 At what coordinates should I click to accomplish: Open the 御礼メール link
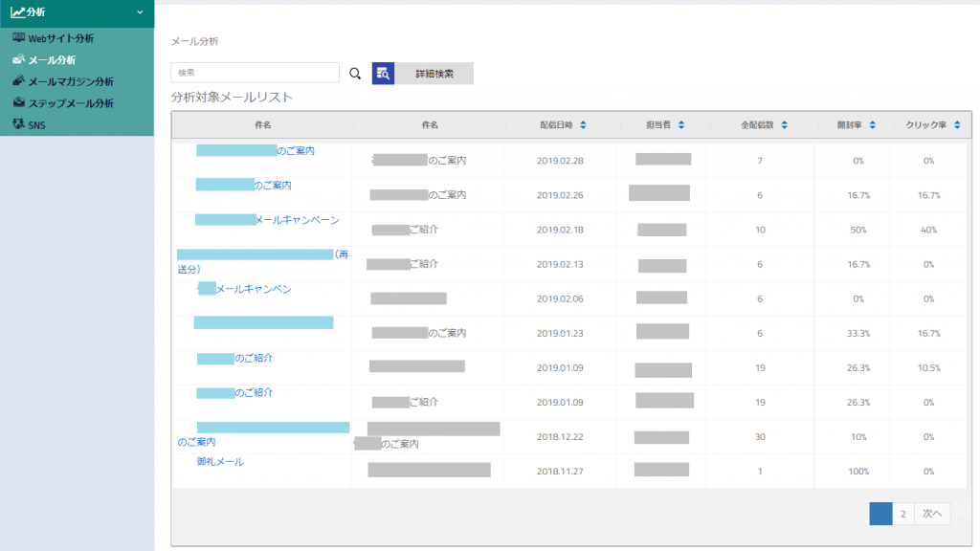220,462
